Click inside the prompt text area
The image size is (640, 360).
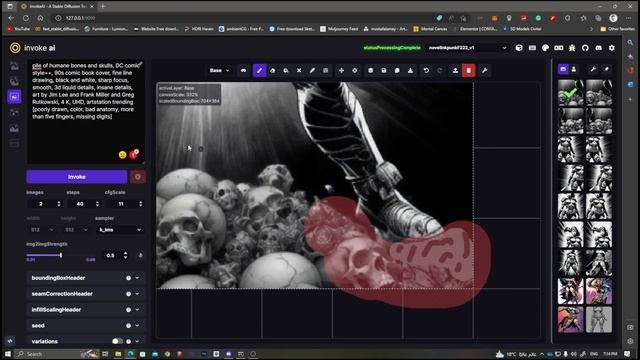[86, 112]
